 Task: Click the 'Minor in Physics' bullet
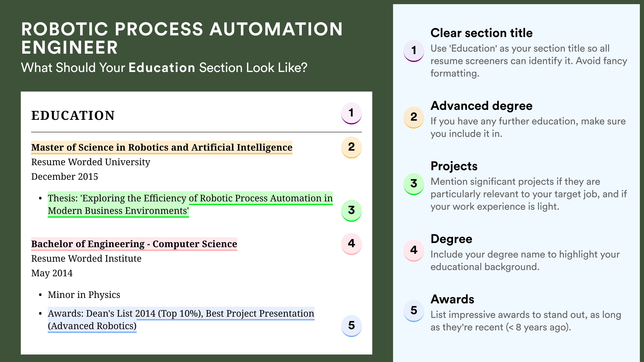[84, 295]
